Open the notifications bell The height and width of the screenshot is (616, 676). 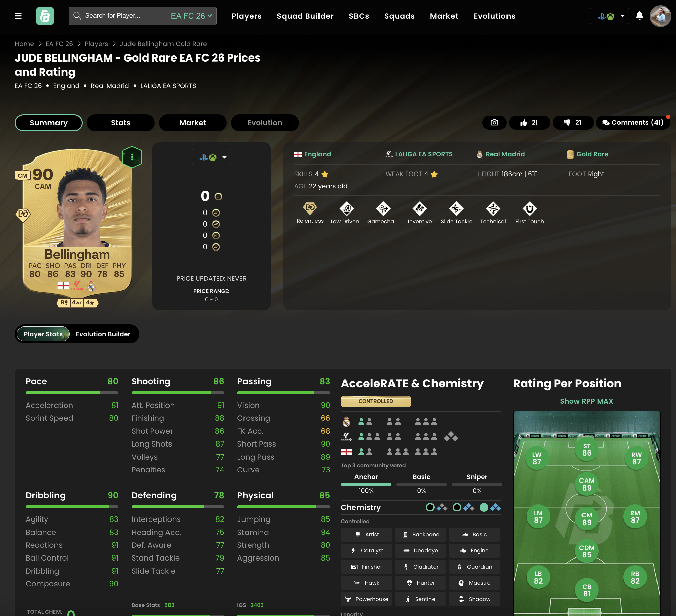[x=640, y=16]
